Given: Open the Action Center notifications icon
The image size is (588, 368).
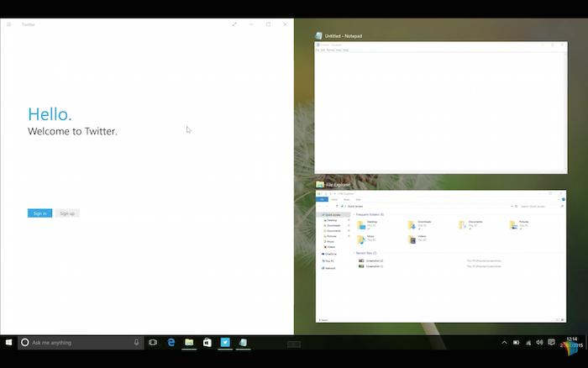Looking at the screenshot, I should coord(551,343).
